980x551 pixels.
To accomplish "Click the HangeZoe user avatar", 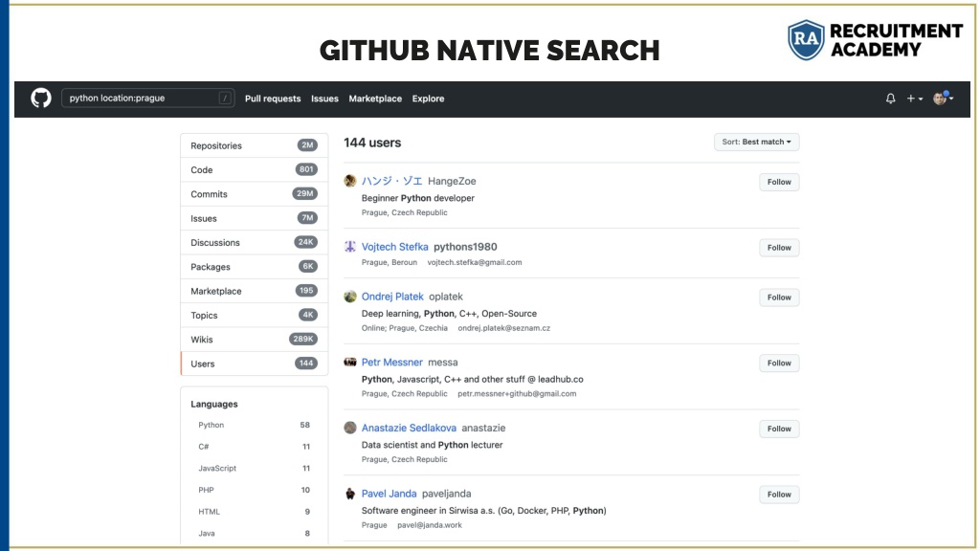I will coord(350,181).
